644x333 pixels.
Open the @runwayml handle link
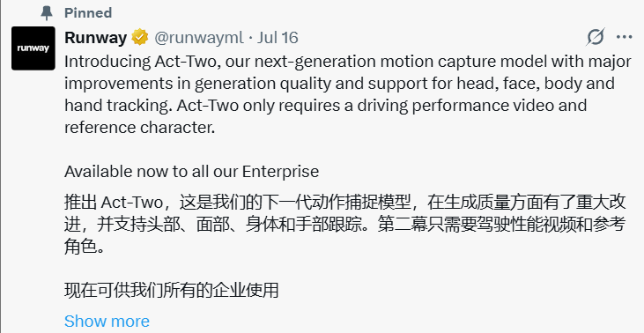pos(199,38)
